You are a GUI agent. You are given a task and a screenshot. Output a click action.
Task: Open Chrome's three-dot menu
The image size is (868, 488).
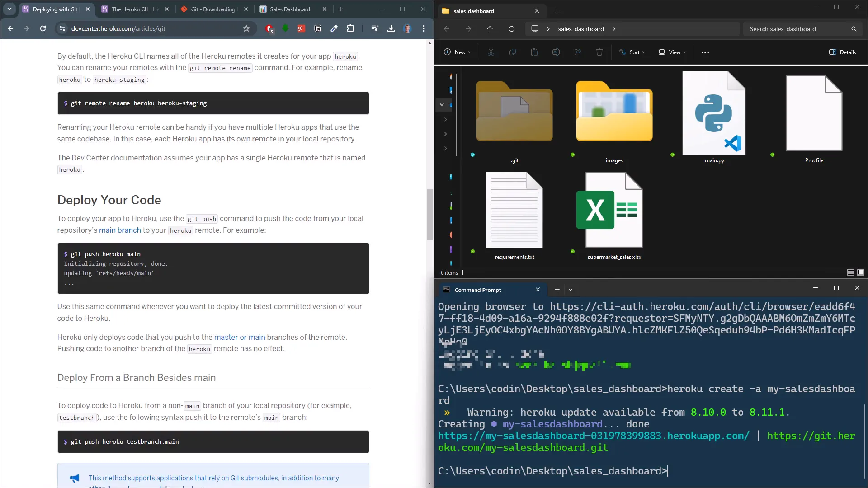424,28
